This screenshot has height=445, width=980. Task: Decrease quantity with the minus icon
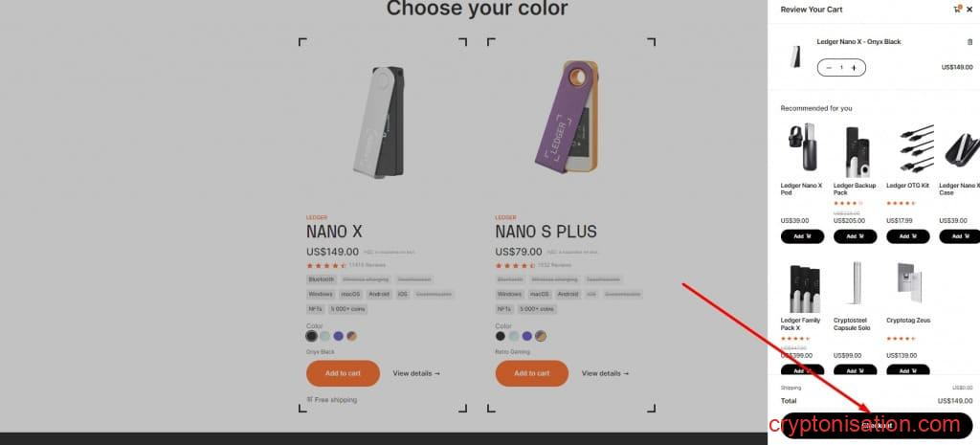(x=829, y=68)
